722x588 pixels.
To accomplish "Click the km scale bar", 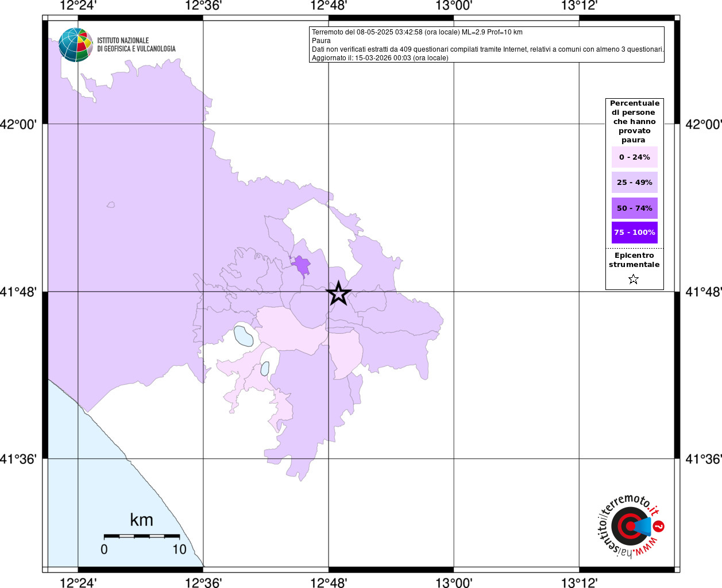I will point(141,536).
